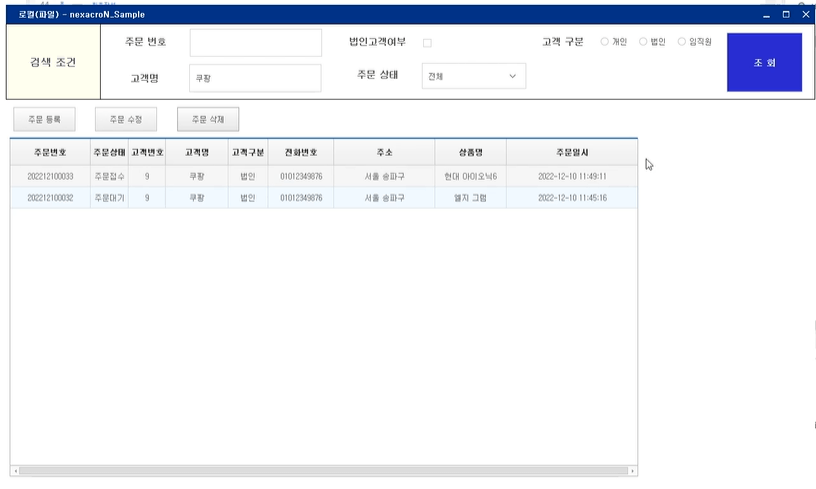Click the 주문 수정 button

click(126, 120)
